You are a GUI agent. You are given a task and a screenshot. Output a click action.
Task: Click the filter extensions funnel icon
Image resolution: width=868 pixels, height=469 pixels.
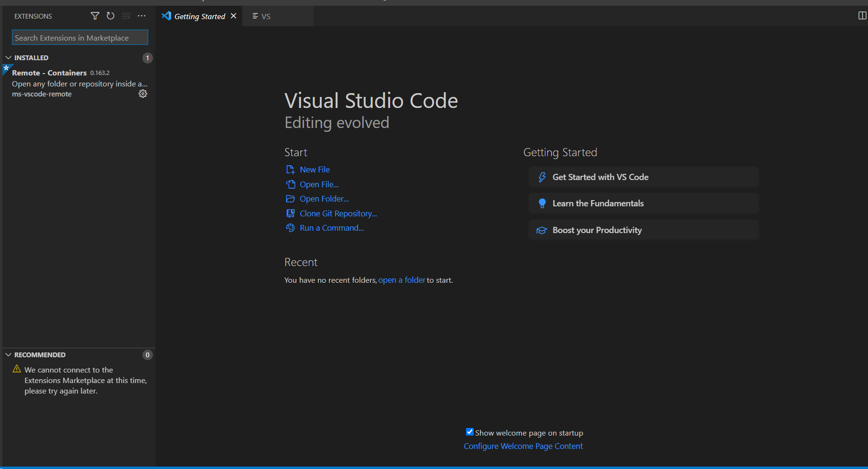95,16
